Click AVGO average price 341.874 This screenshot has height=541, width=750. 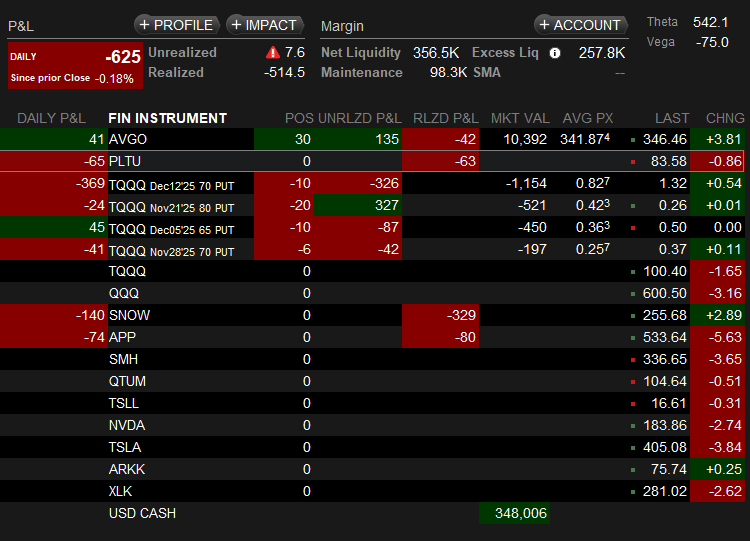coord(585,139)
